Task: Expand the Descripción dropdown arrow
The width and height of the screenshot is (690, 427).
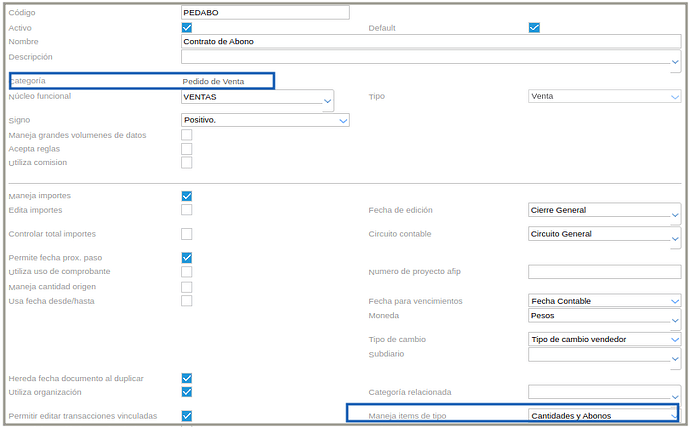Action: [x=675, y=62]
